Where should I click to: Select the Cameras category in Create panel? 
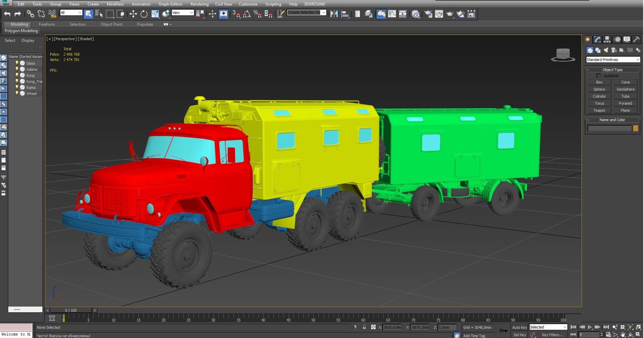614,50
